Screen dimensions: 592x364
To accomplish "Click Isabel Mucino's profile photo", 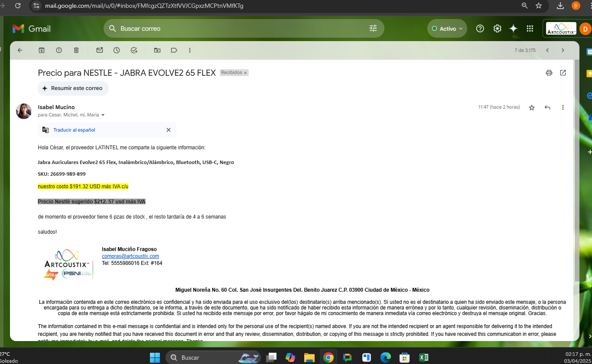I will [x=24, y=111].
